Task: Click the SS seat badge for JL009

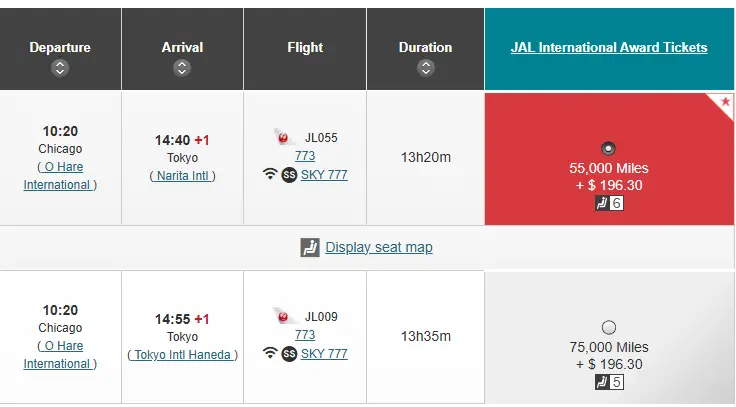Action: coord(289,353)
